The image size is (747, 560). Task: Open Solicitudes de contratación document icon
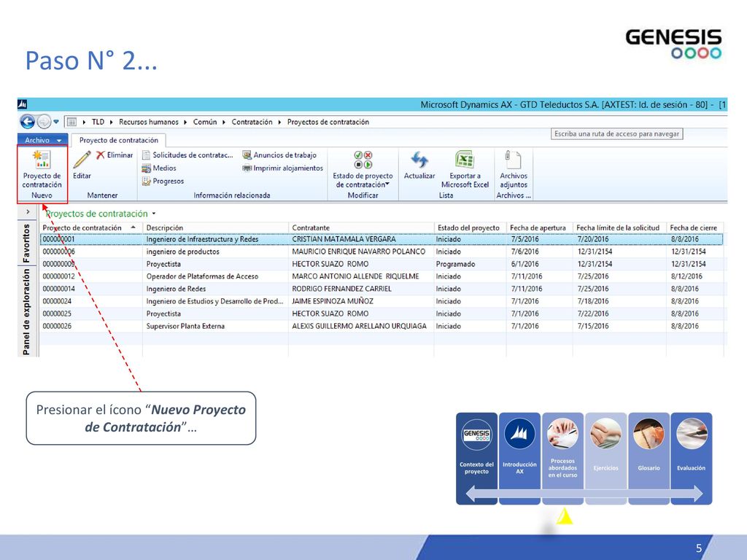[x=146, y=155]
